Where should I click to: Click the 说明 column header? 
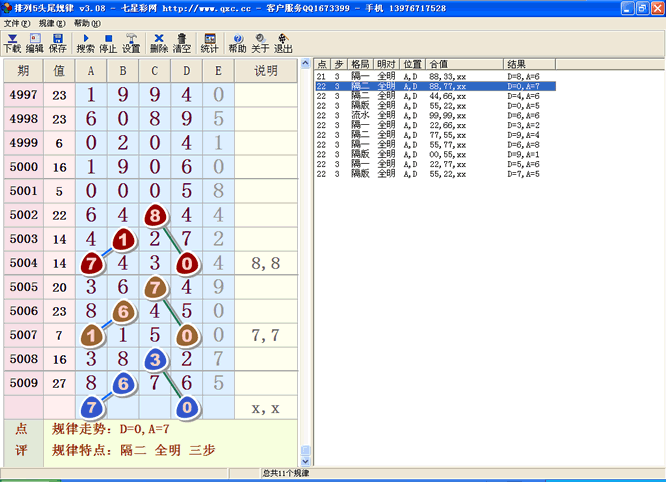(266, 70)
